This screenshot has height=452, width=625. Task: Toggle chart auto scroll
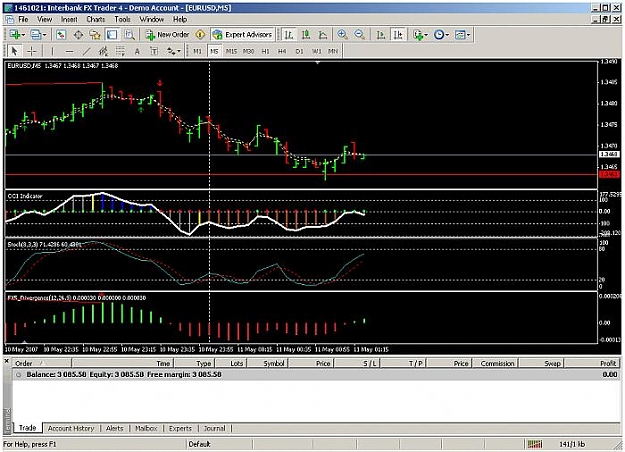tap(381, 35)
